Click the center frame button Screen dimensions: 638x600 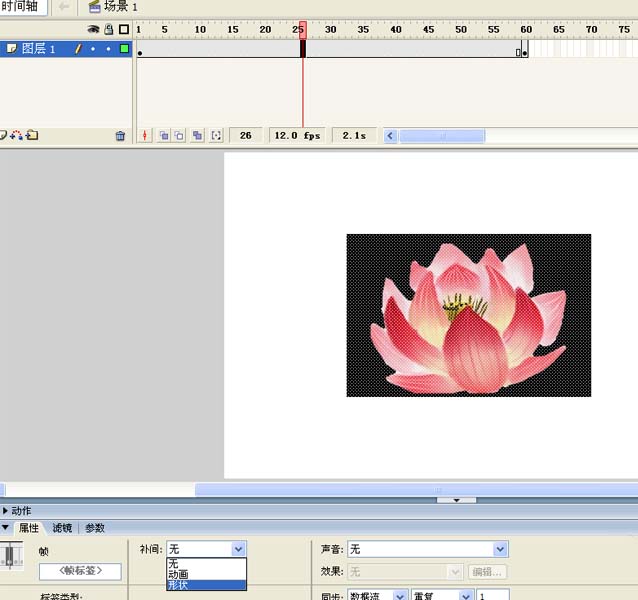click(146, 135)
